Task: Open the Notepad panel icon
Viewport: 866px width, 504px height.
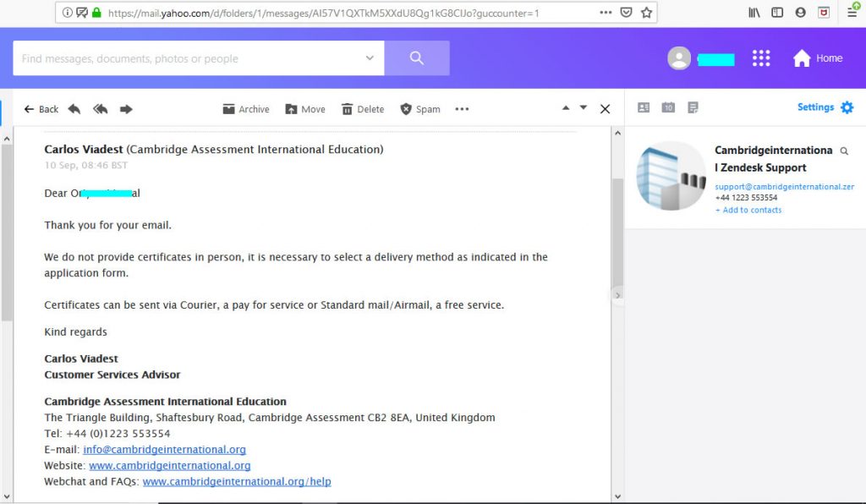Action: point(693,107)
